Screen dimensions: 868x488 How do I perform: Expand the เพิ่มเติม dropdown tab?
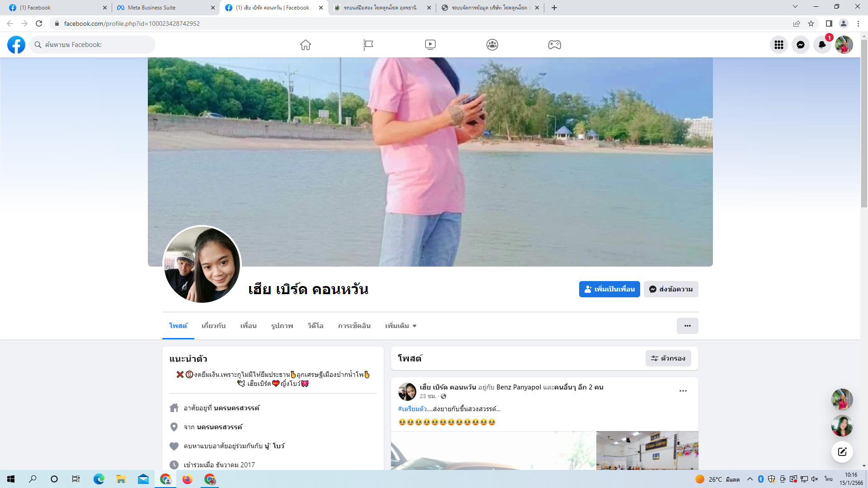(401, 326)
